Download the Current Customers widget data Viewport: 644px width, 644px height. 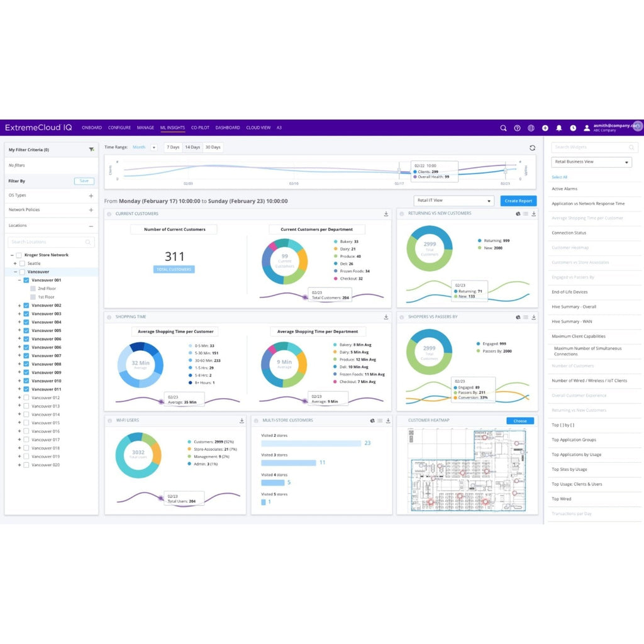(x=386, y=214)
